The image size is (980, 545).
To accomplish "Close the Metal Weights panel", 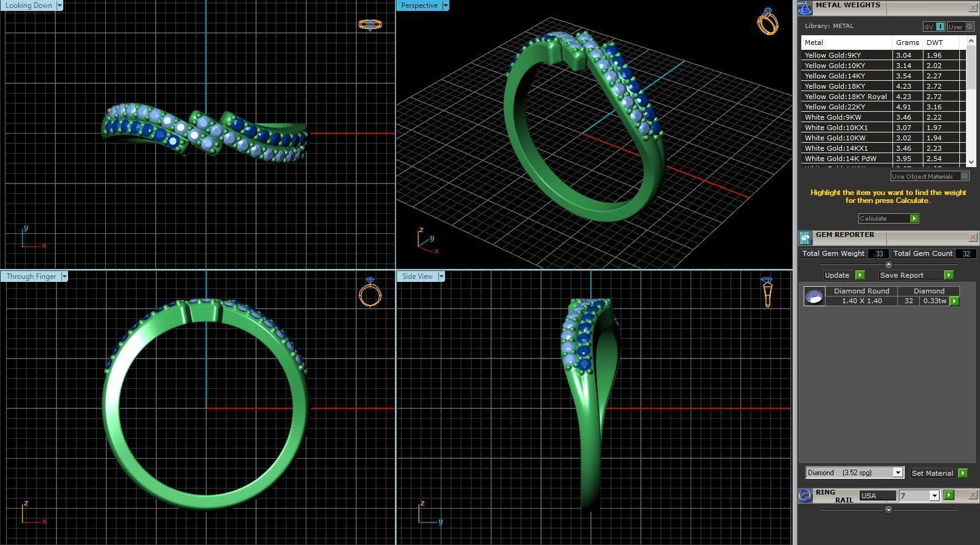I will click(973, 8).
